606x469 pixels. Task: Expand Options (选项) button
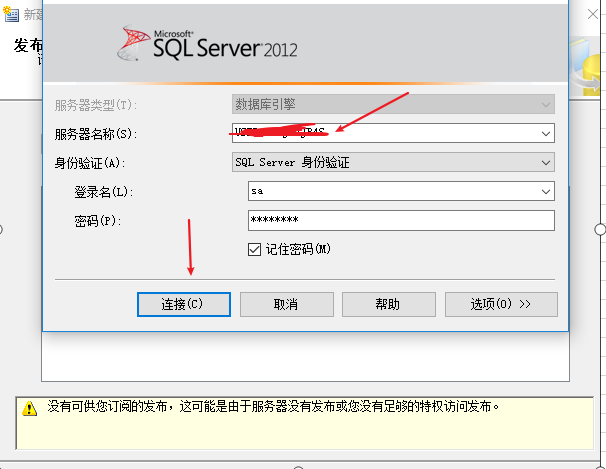(x=501, y=304)
